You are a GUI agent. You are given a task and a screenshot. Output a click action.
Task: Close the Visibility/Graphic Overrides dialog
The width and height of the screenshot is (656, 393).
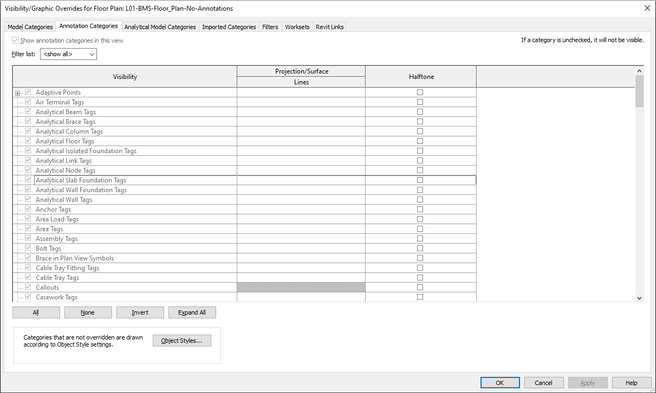pos(646,8)
